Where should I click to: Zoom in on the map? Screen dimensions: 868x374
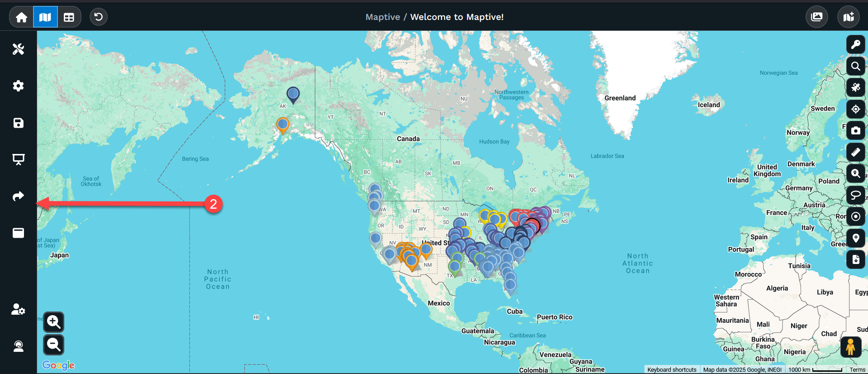(53, 322)
